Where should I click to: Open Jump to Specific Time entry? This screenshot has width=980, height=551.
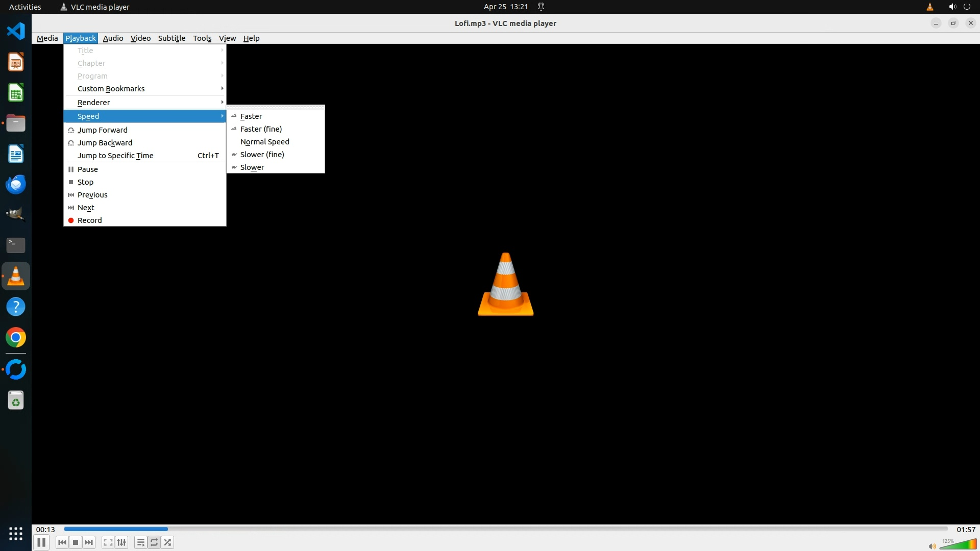[x=115, y=156]
